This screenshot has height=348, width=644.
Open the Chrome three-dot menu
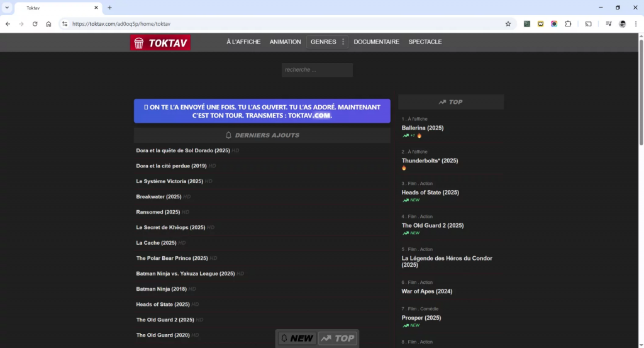635,24
